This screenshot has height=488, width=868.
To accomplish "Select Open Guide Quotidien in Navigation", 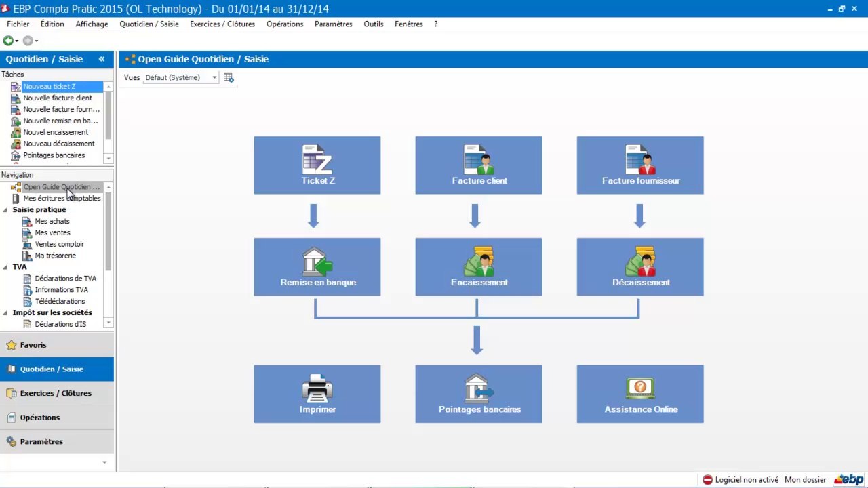I will pos(62,187).
